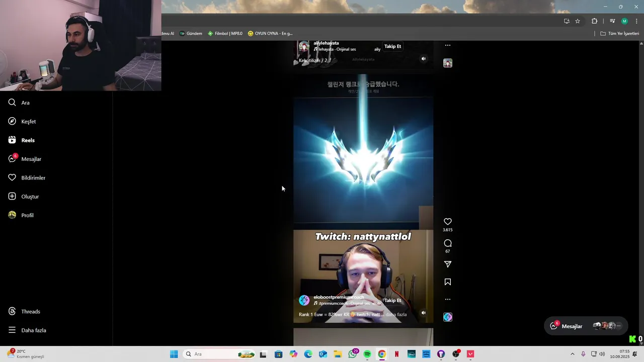The height and width of the screenshot is (362, 644).
Task: Open Spotify on taskbar
Action: tap(367, 354)
